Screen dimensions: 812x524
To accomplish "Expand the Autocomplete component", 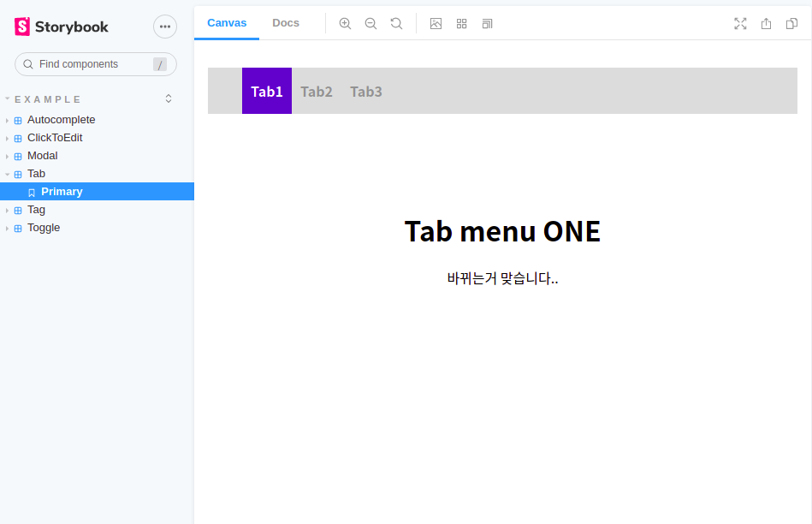I will 7,120.
